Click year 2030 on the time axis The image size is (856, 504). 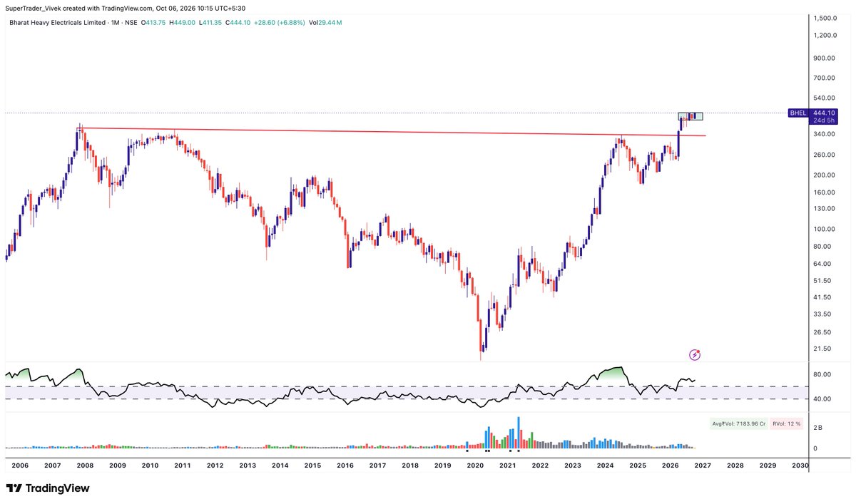pos(800,466)
